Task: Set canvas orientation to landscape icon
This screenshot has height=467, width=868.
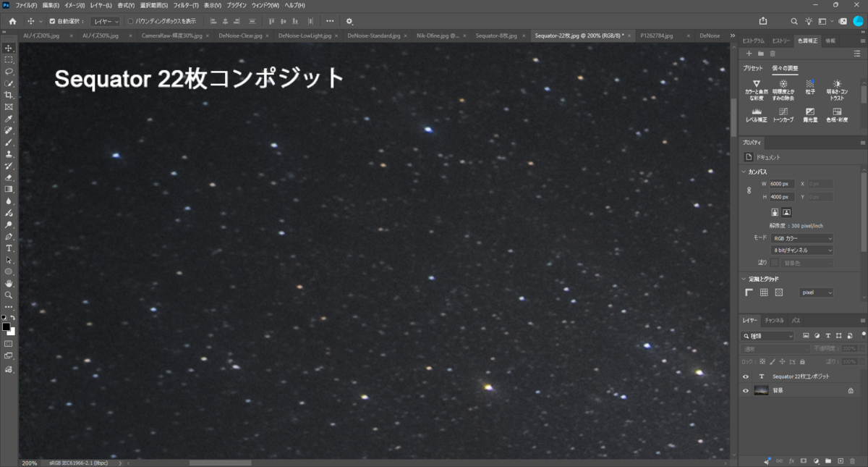Action: pos(787,212)
